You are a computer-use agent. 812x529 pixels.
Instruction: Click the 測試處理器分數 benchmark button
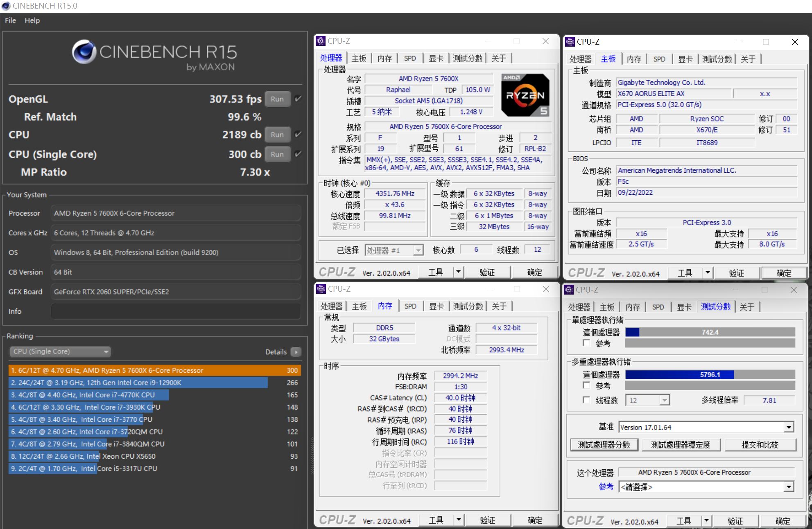pos(604,445)
